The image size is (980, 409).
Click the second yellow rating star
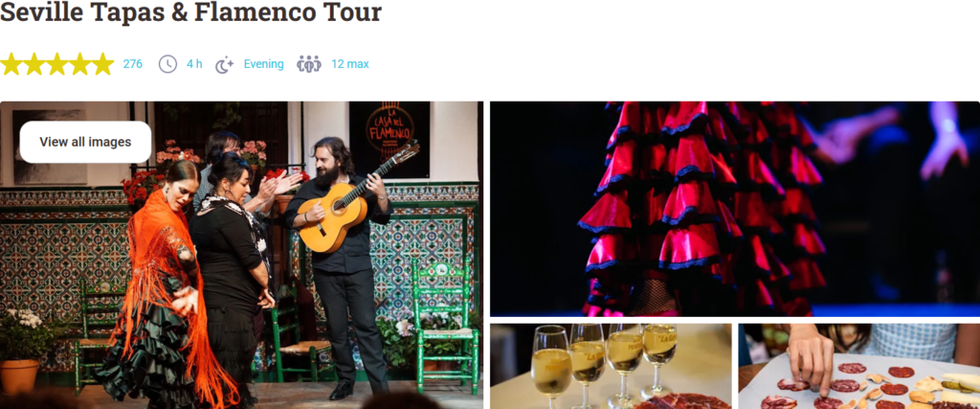tap(33, 64)
